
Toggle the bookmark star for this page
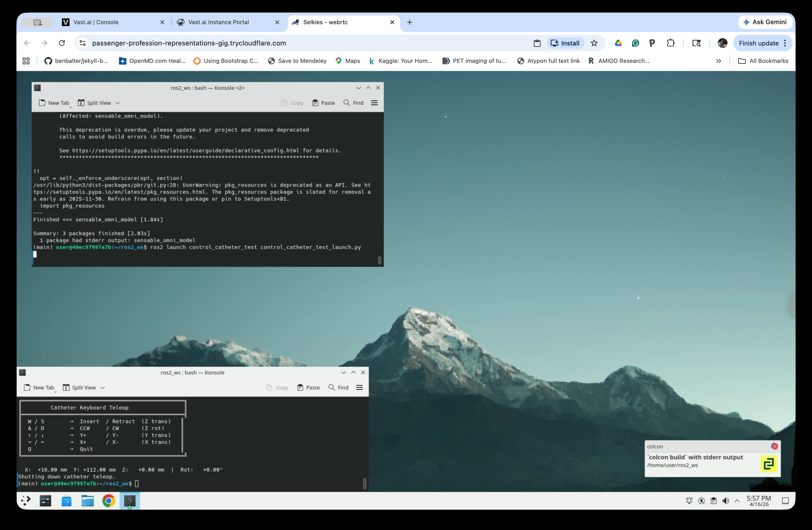tap(594, 43)
